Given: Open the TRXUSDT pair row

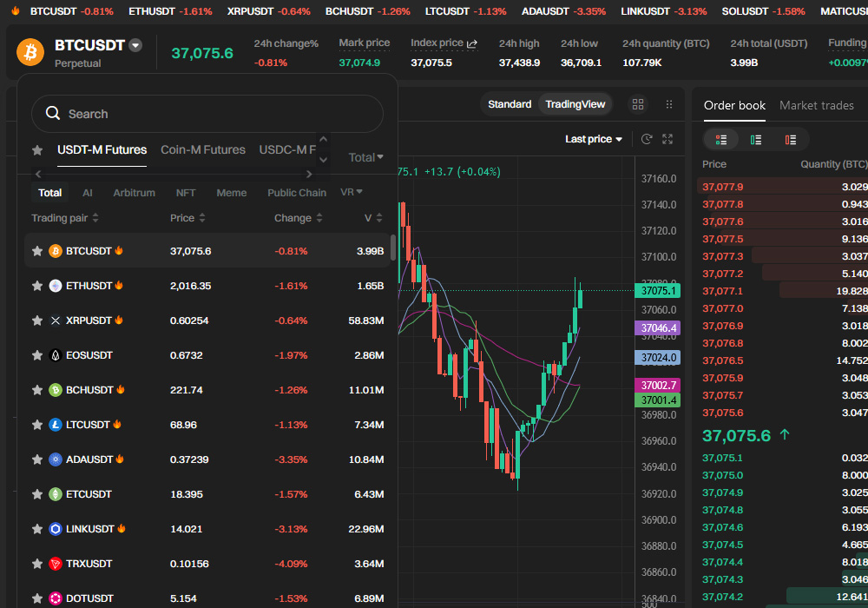Looking at the screenshot, I should [x=207, y=564].
